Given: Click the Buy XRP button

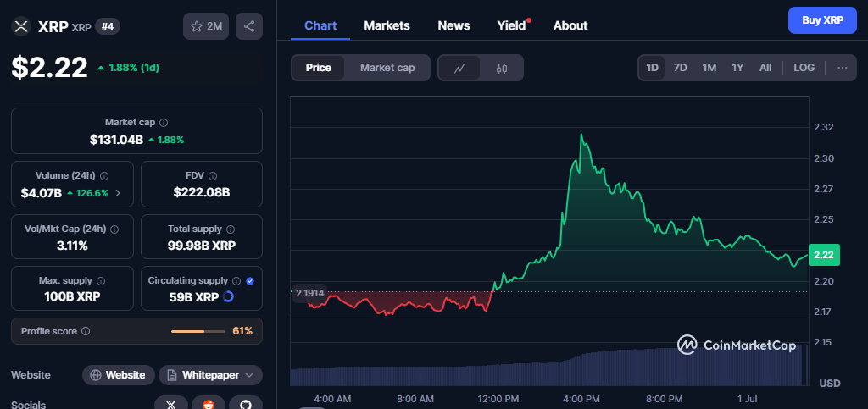Looking at the screenshot, I should tap(822, 20).
